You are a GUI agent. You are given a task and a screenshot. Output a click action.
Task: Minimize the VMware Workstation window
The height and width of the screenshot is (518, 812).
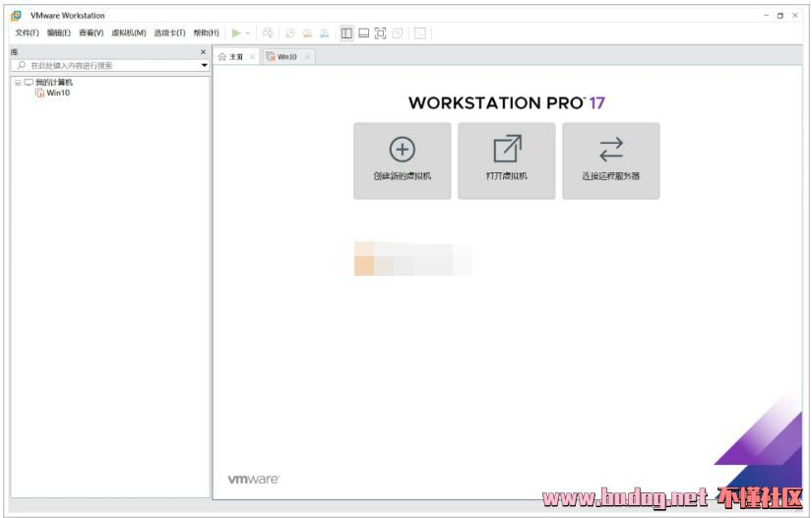coord(766,16)
